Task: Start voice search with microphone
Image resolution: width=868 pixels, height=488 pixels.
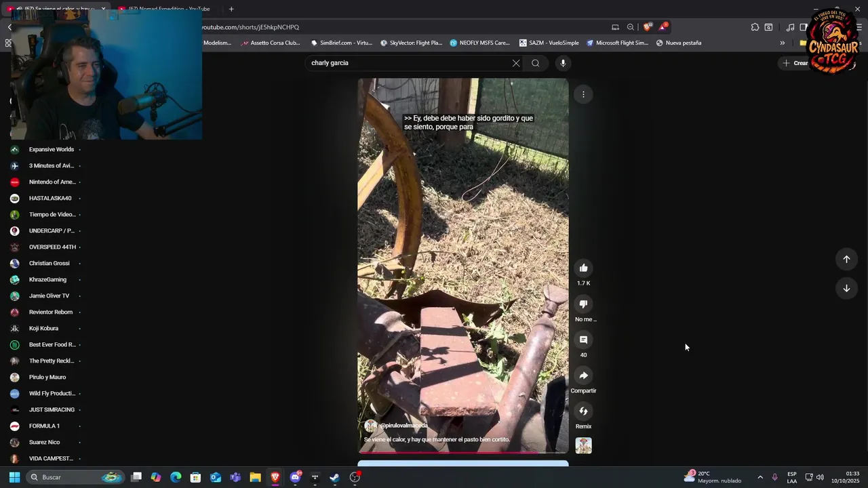Action: point(563,63)
